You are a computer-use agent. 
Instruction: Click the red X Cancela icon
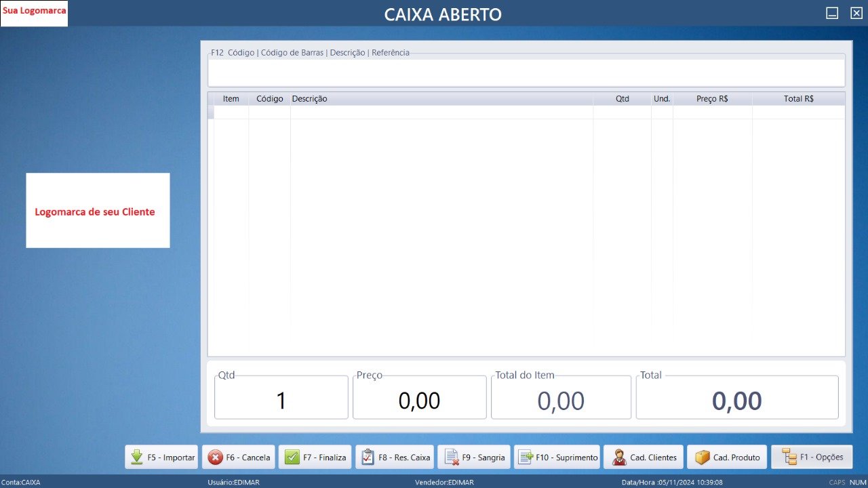(215, 457)
